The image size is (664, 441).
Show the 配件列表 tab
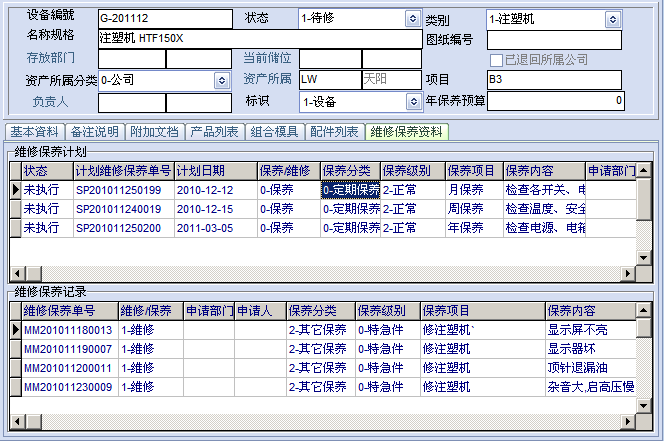coord(334,132)
